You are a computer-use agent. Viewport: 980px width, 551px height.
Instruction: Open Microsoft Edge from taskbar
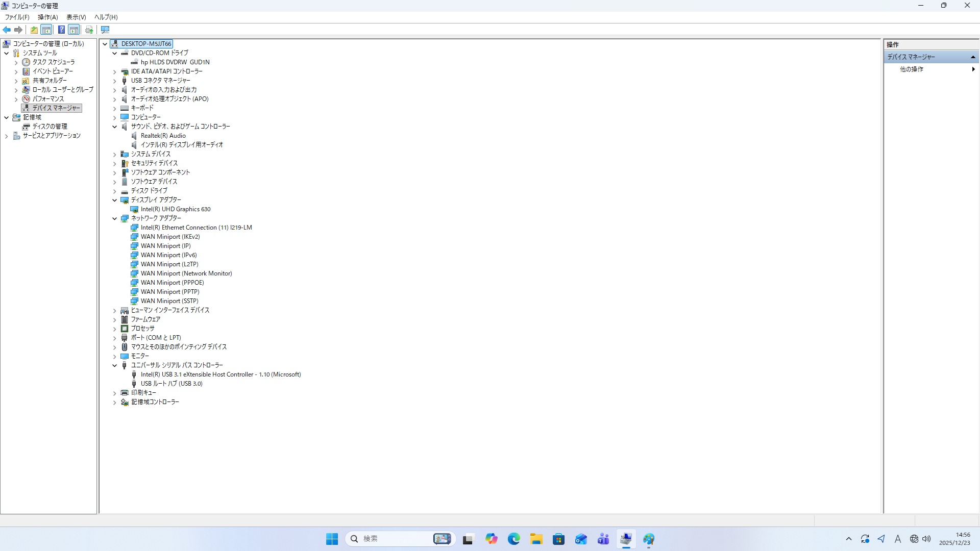513,539
